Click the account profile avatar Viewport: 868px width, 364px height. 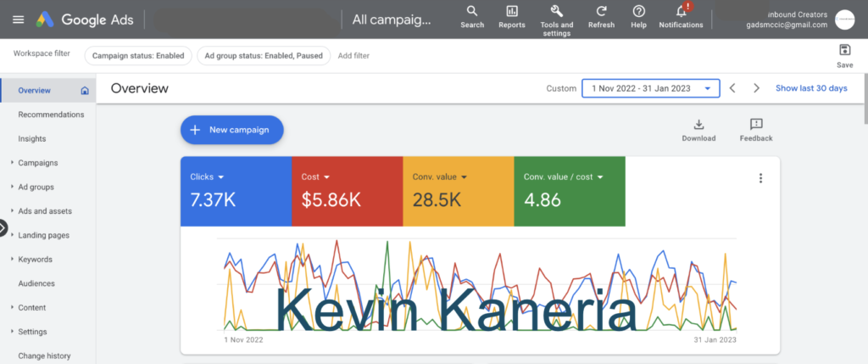(845, 20)
